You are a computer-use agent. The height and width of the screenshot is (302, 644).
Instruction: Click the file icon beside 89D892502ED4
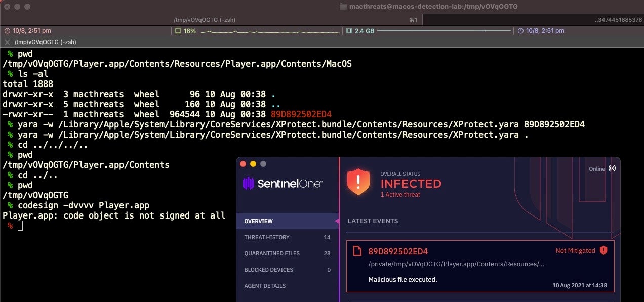pos(357,251)
